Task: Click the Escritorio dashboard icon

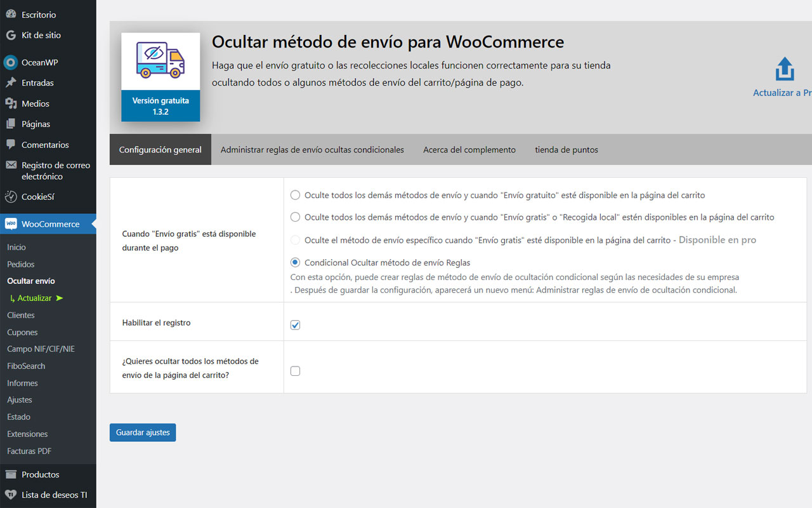Action: pyautogui.click(x=11, y=15)
